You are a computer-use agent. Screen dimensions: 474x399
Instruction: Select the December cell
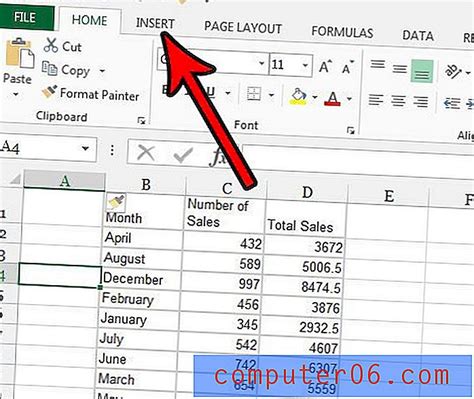141,279
